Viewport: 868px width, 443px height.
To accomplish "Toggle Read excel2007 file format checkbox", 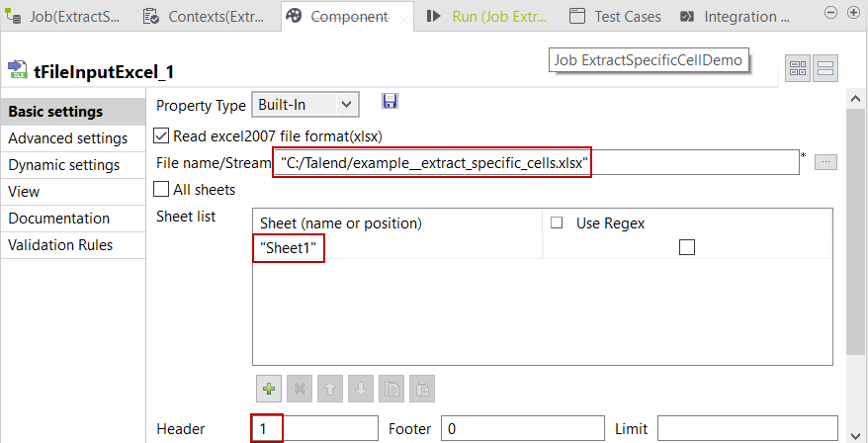I will 163,136.
